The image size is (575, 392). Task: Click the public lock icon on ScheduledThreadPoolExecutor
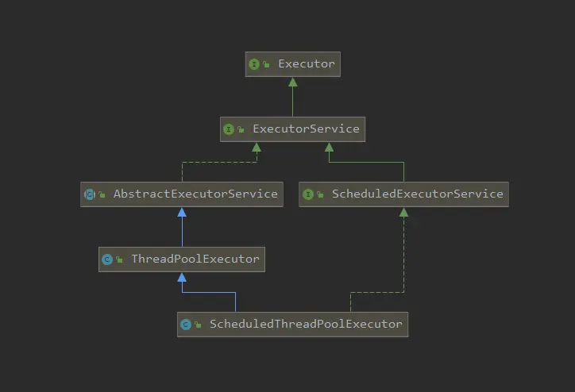tap(198, 325)
